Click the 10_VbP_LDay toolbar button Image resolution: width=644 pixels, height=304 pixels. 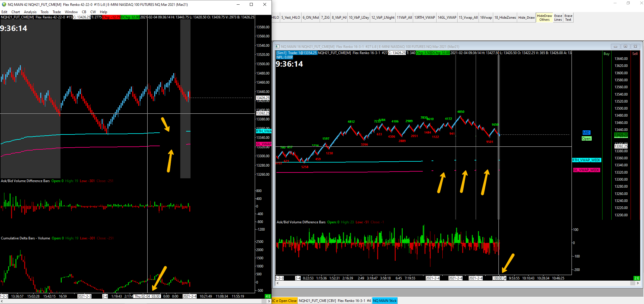[359, 18]
